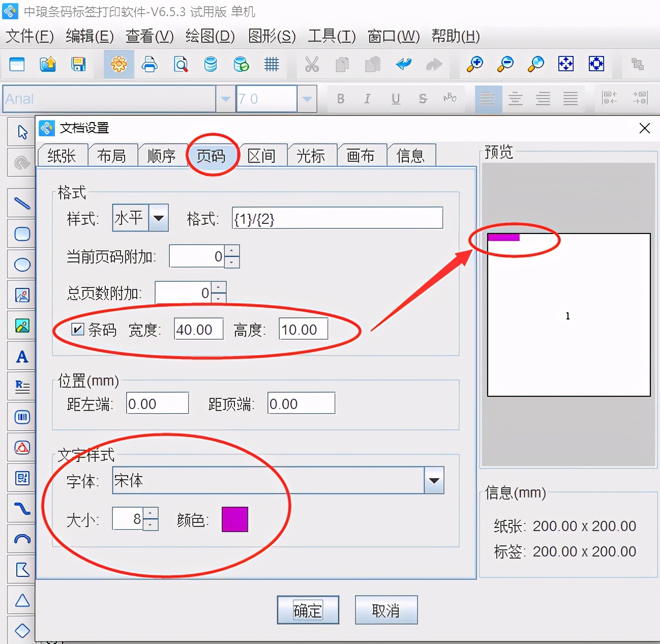Image resolution: width=660 pixels, height=644 pixels.
Task: Toggle italic formatting
Action: point(367,99)
